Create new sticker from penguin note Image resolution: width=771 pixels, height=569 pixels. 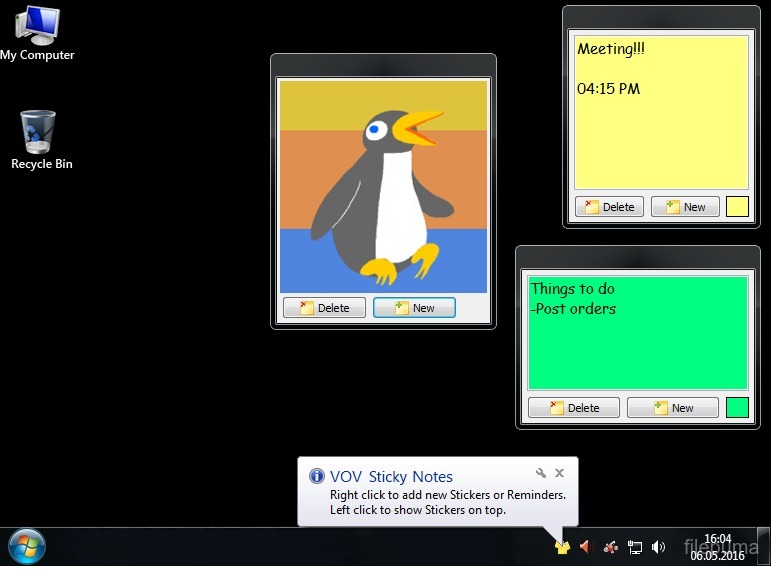click(414, 308)
